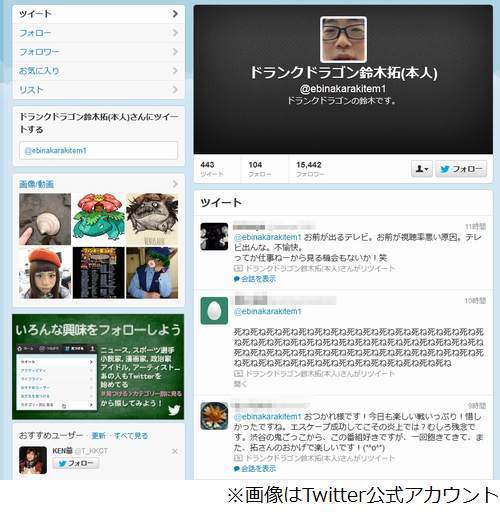Click the speech bubble 会話を表示 in first tweet

[x=255, y=279]
